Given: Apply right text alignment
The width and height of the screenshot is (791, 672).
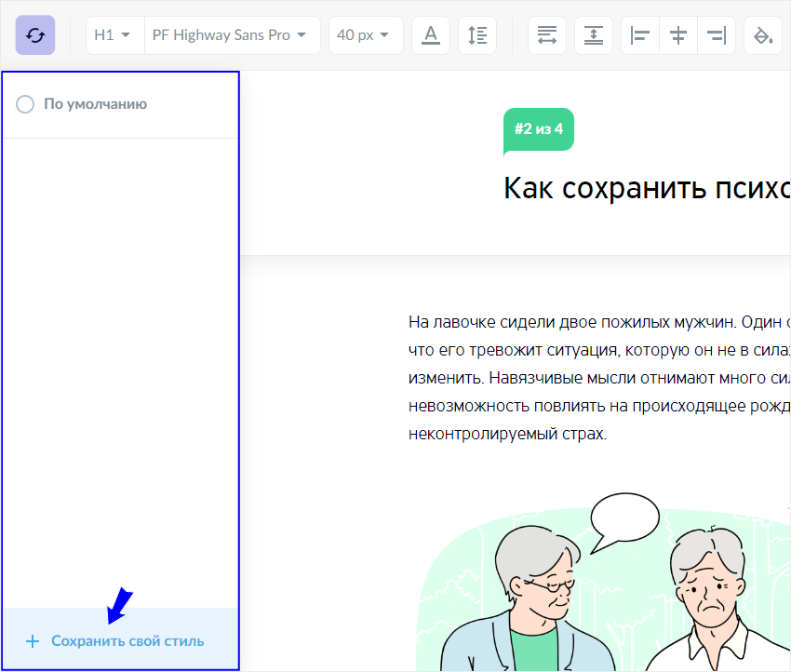Looking at the screenshot, I should [717, 34].
